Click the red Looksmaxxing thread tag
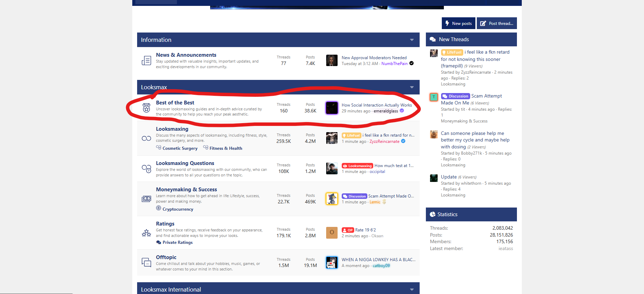644x294 pixels. (357, 166)
